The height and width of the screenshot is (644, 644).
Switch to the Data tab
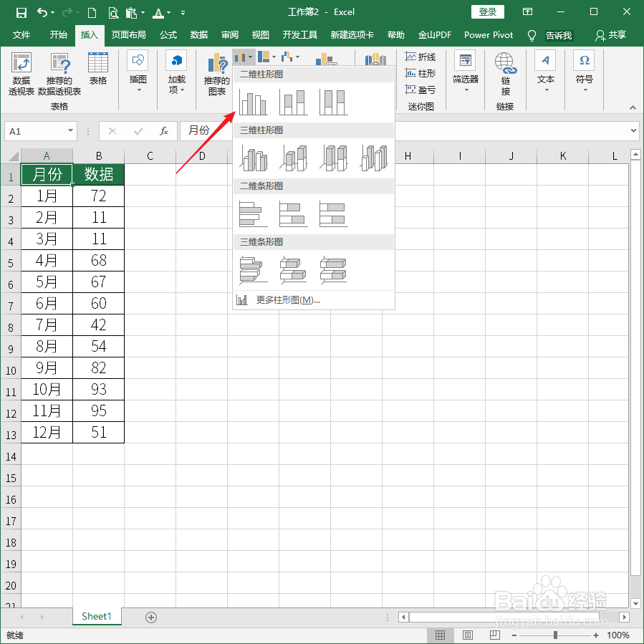[198, 35]
